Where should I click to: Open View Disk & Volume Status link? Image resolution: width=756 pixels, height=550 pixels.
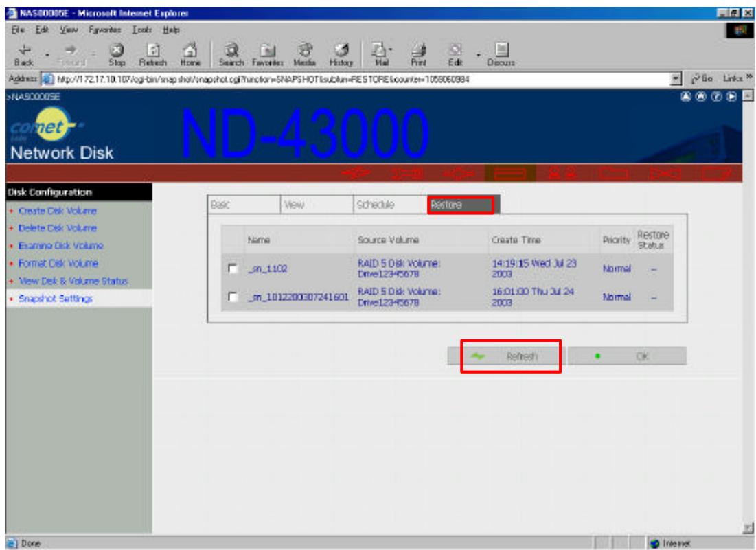pyautogui.click(x=73, y=281)
